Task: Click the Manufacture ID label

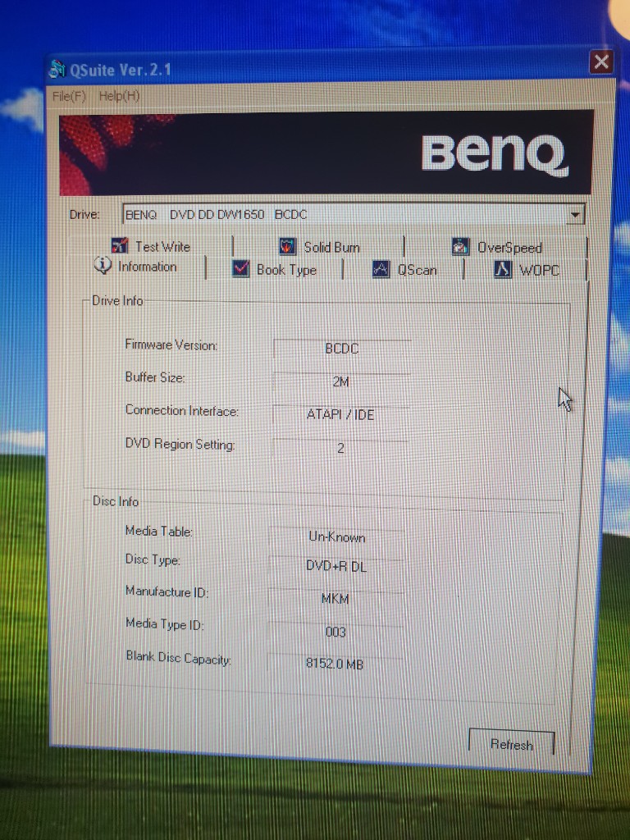Action: click(167, 591)
